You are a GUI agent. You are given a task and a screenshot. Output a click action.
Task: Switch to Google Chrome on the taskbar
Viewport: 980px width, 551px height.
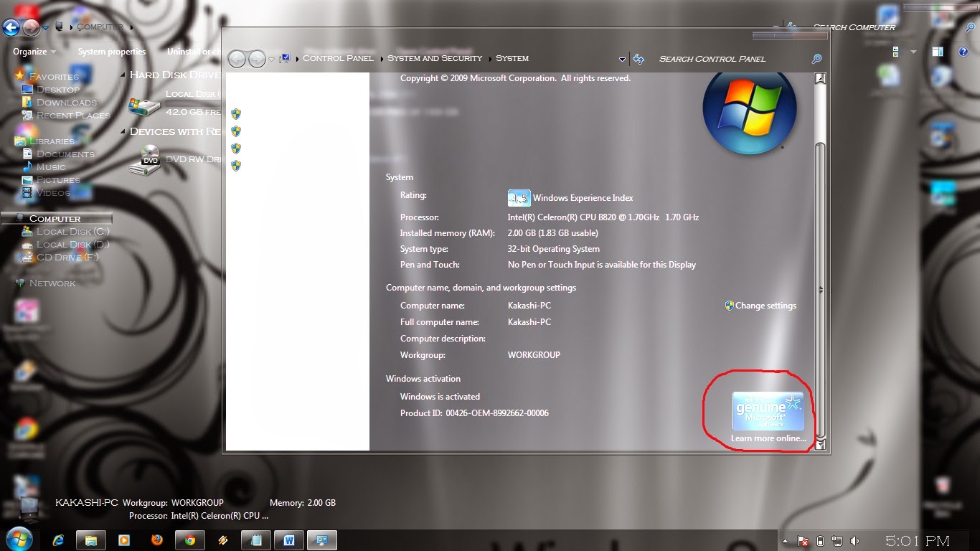pos(190,540)
